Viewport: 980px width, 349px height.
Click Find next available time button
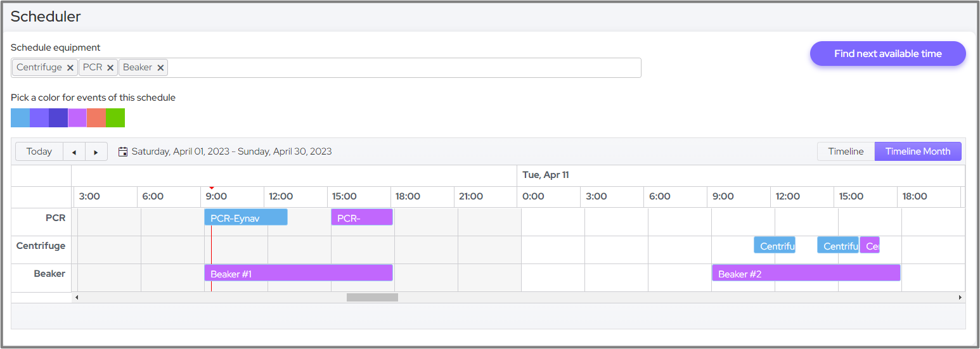click(x=887, y=54)
